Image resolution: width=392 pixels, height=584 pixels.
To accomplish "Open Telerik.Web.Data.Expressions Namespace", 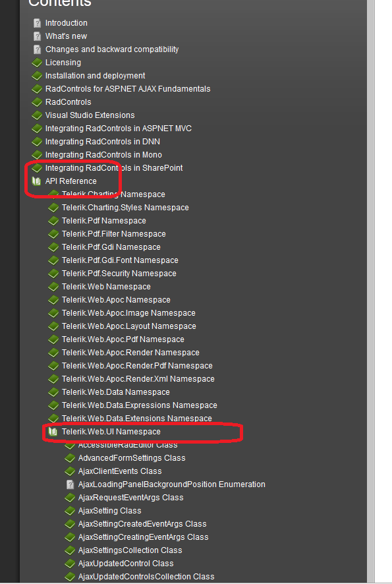I will 139,405.
